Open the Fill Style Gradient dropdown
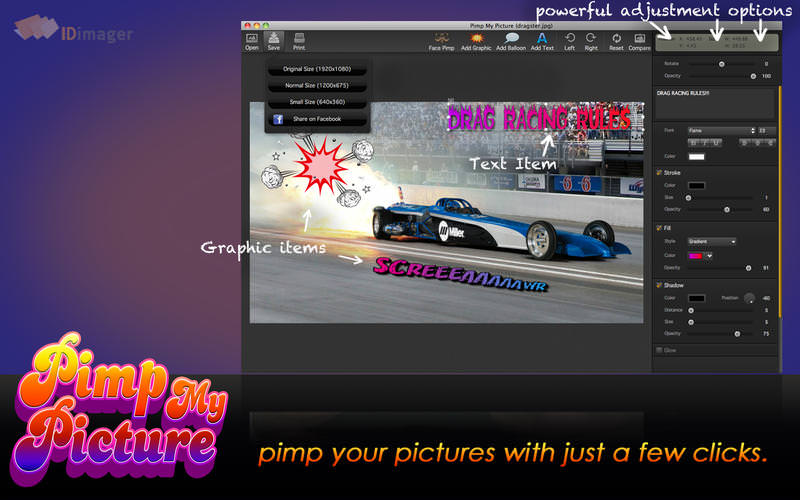This screenshot has height=500, width=800. [712, 241]
